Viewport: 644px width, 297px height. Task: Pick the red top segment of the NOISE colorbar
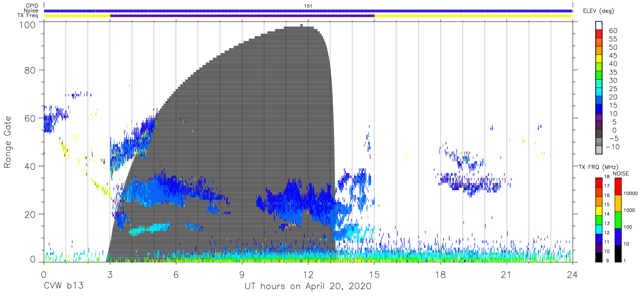pyautogui.click(x=617, y=186)
